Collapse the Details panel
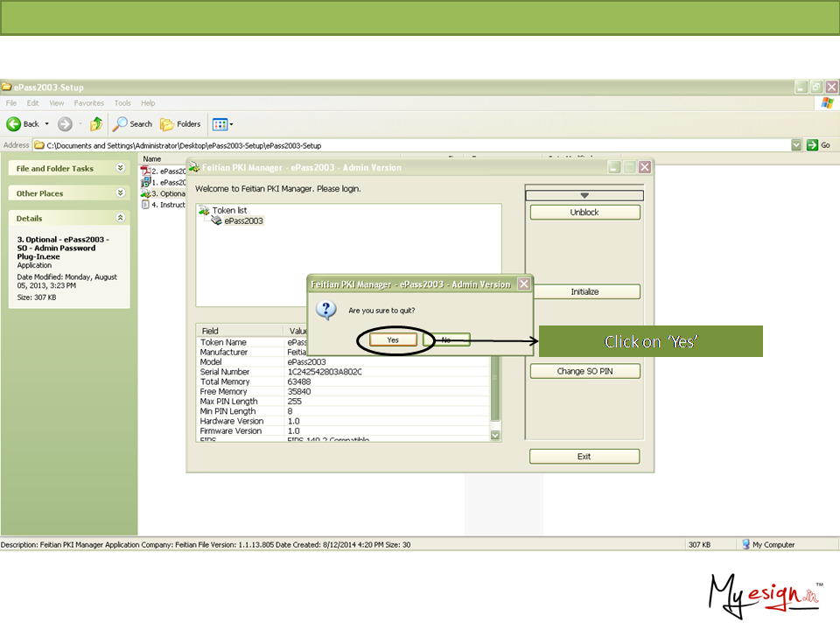 [121, 218]
